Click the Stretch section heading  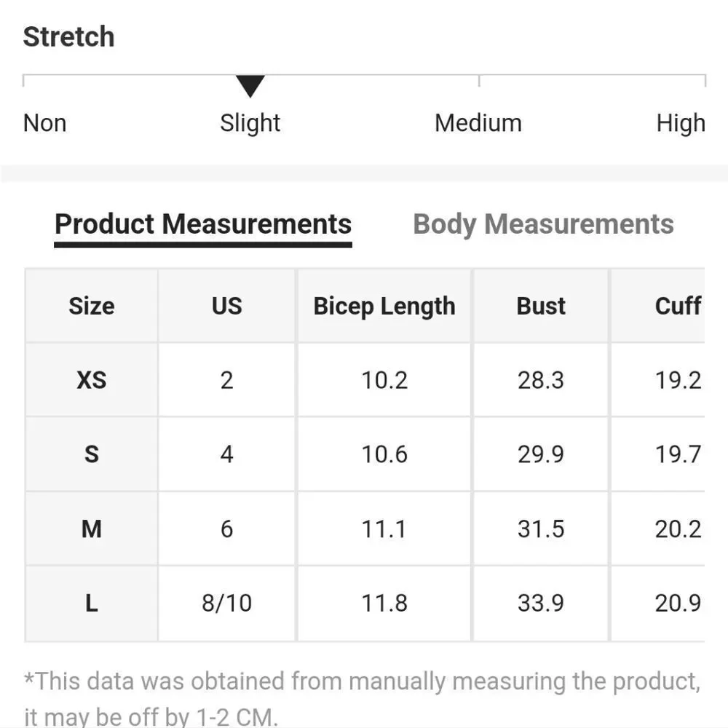(x=68, y=36)
